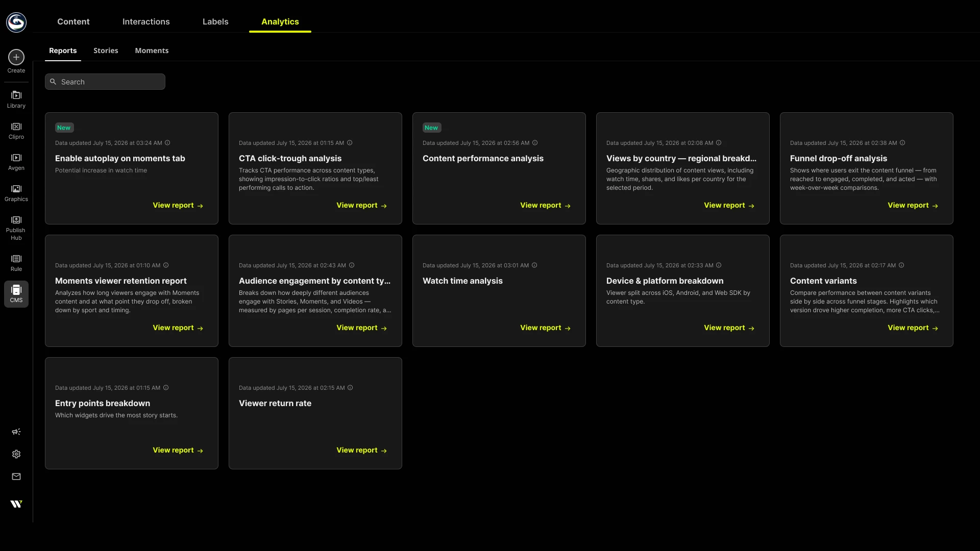Switch to the Interactions tab
This screenshot has width=980, height=551.
[x=146, y=21]
